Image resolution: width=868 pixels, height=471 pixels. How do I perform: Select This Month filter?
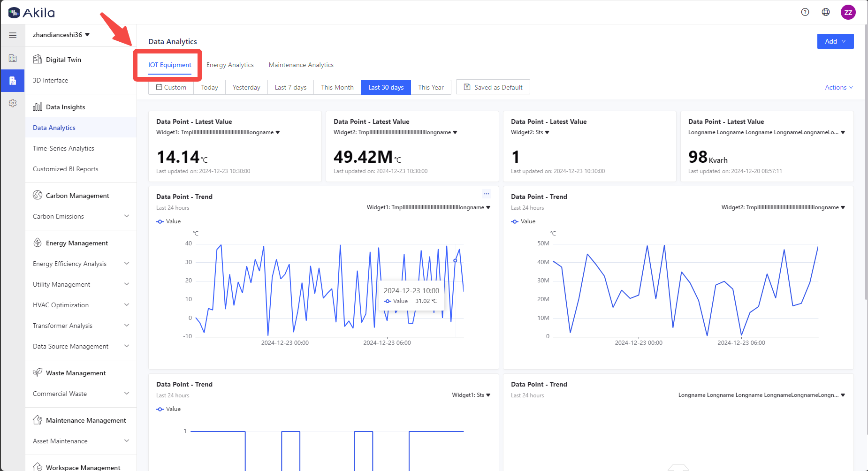coord(337,87)
